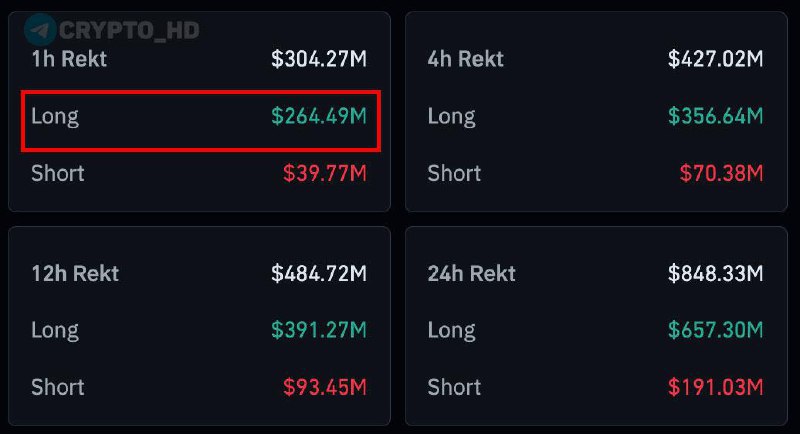The height and width of the screenshot is (434, 800).
Task: Click the highlighted Long value $264.49M
Action: (319, 116)
